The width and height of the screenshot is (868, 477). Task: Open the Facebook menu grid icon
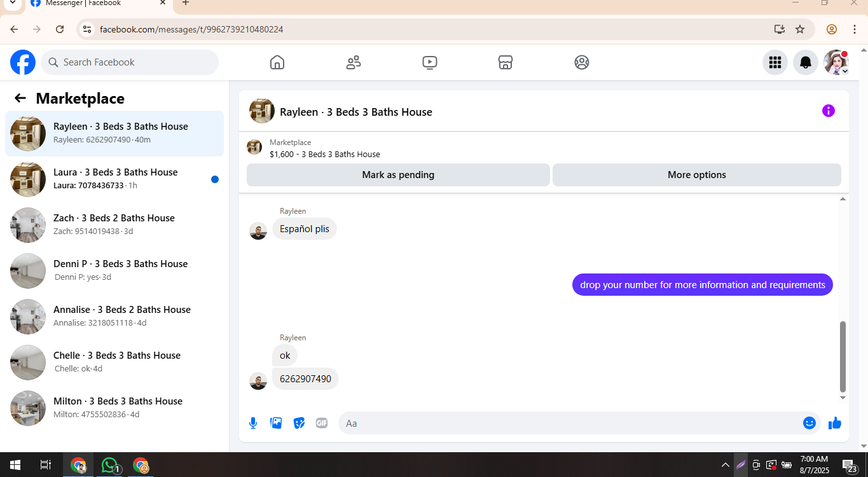click(x=775, y=62)
